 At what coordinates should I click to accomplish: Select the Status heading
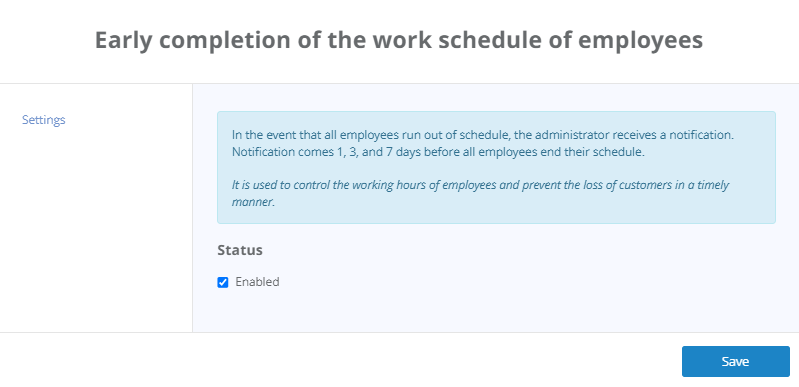click(240, 250)
